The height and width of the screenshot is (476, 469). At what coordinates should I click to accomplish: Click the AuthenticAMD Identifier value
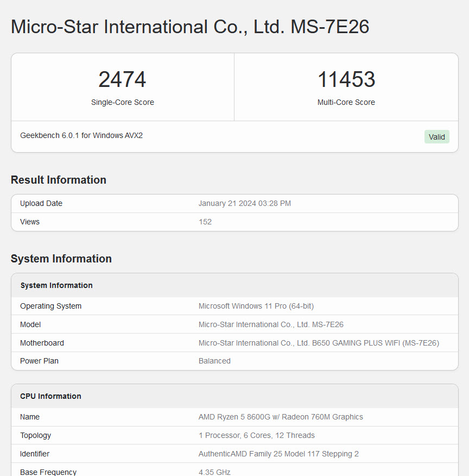point(278,454)
